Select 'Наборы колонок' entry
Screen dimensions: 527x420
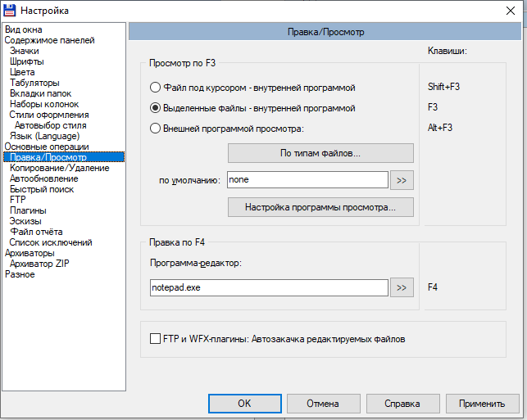(x=44, y=104)
